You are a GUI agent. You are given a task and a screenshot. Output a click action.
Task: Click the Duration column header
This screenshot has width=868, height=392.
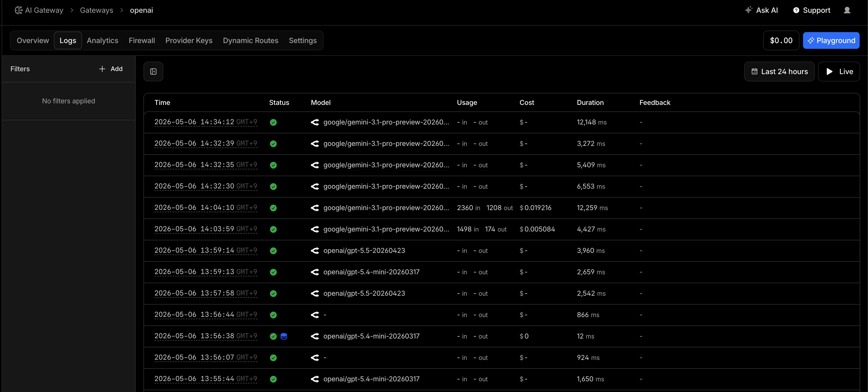590,103
